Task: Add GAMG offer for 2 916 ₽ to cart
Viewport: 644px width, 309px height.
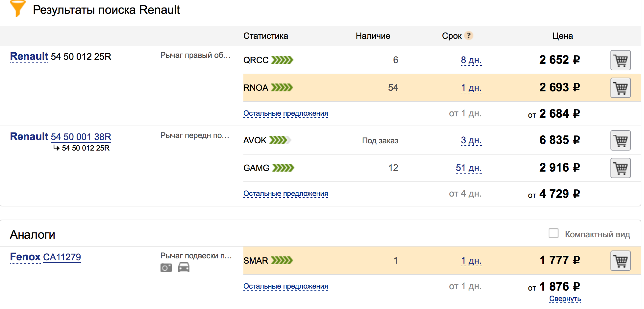Action: point(620,168)
